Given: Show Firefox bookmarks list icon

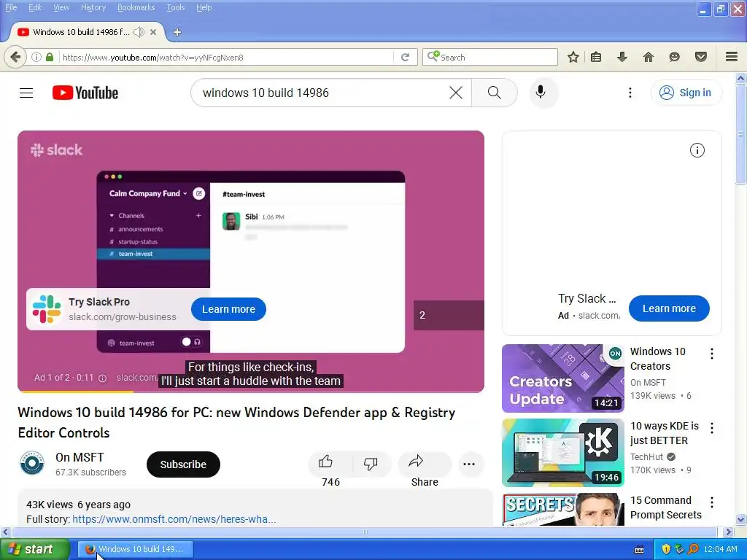Looking at the screenshot, I should pyautogui.click(x=596, y=57).
